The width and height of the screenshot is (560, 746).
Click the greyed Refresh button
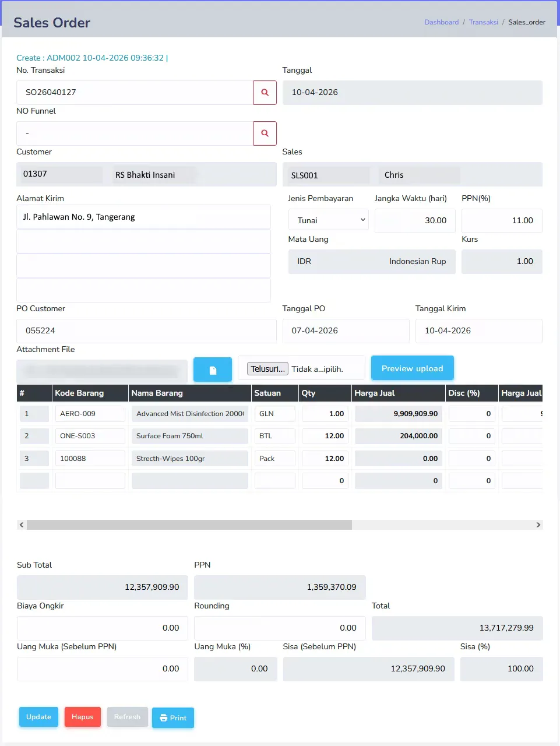click(127, 717)
